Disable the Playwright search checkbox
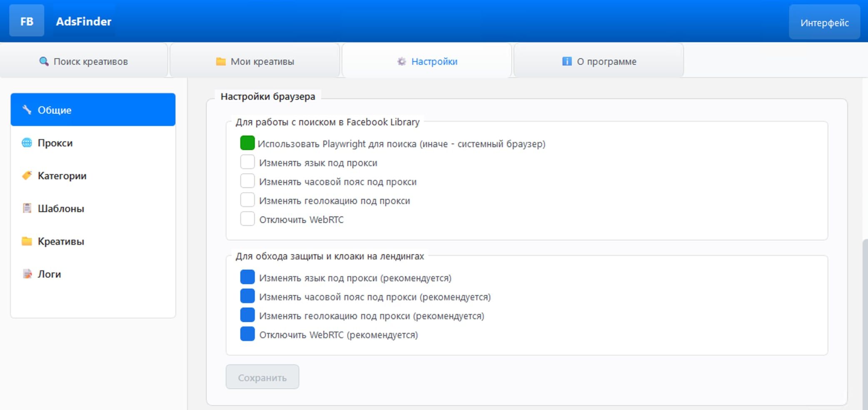 247,143
